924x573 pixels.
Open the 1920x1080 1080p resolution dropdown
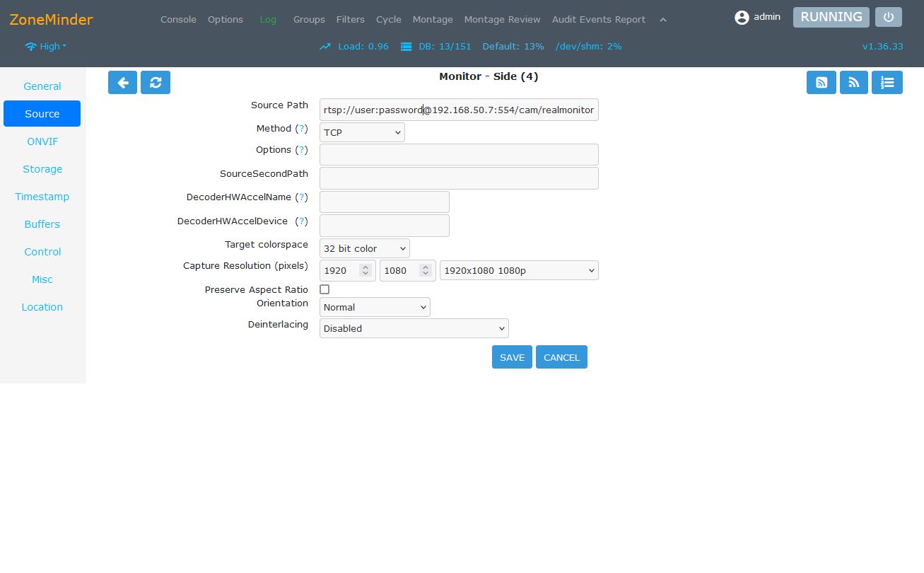[x=519, y=270]
